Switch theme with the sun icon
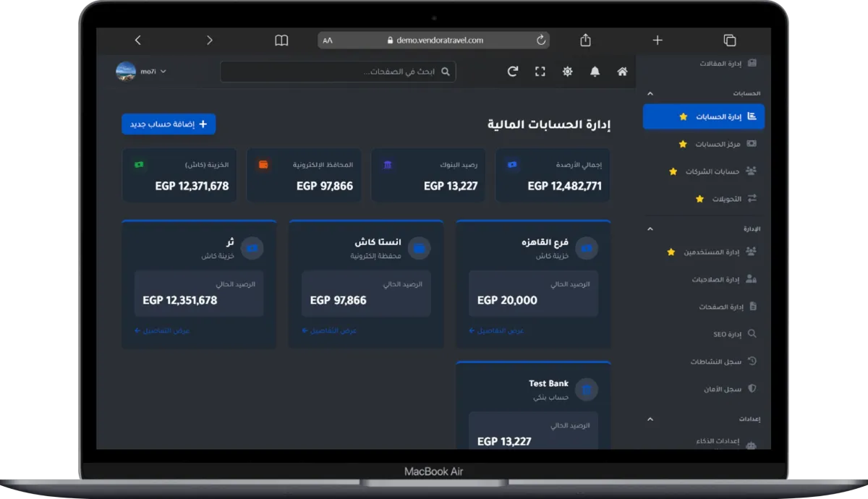The image size is (868, 499). pos(568,72)
